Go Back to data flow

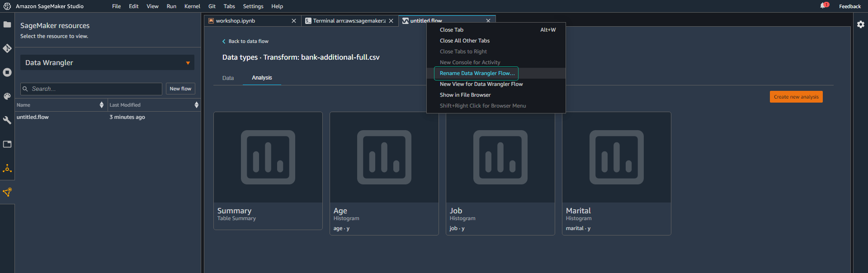click(x=245, y=41)
